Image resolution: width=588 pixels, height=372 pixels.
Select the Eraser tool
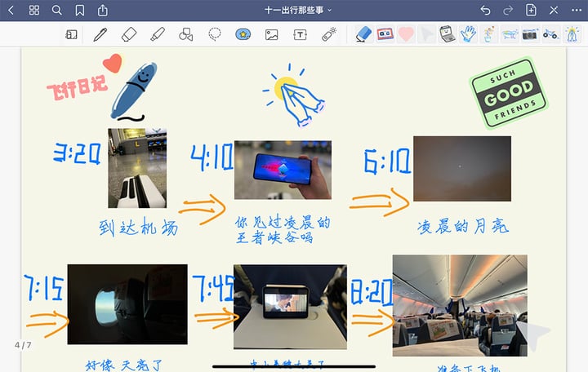click(128, 34)
